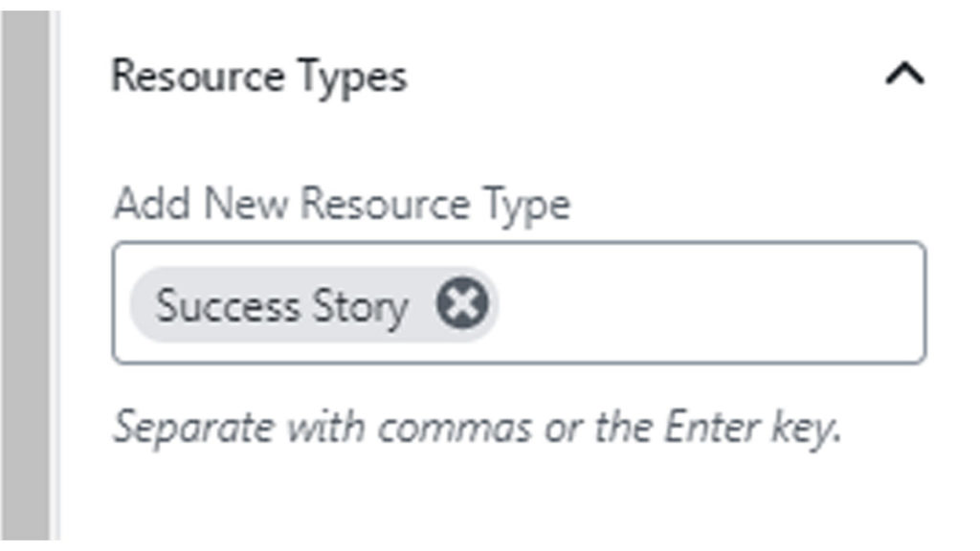This screenshot has width=980, height=551.
Task: Click the Resource Types panel heading
Action: (x=259, y=77)
